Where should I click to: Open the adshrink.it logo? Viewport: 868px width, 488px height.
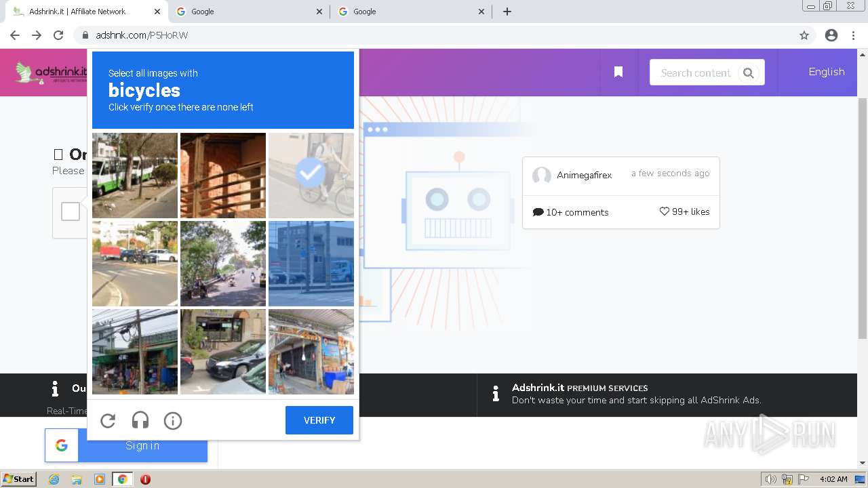point(52,73)
